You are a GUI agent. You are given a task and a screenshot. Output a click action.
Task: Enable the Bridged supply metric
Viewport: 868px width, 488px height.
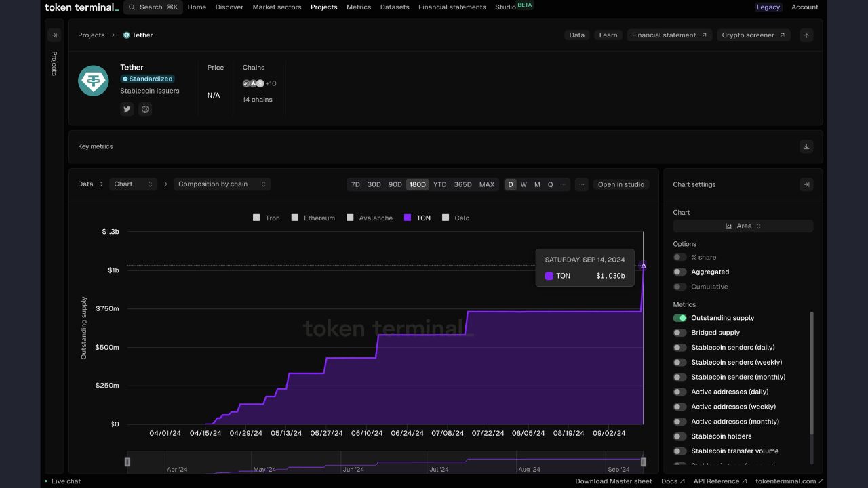tap(679, 333)
